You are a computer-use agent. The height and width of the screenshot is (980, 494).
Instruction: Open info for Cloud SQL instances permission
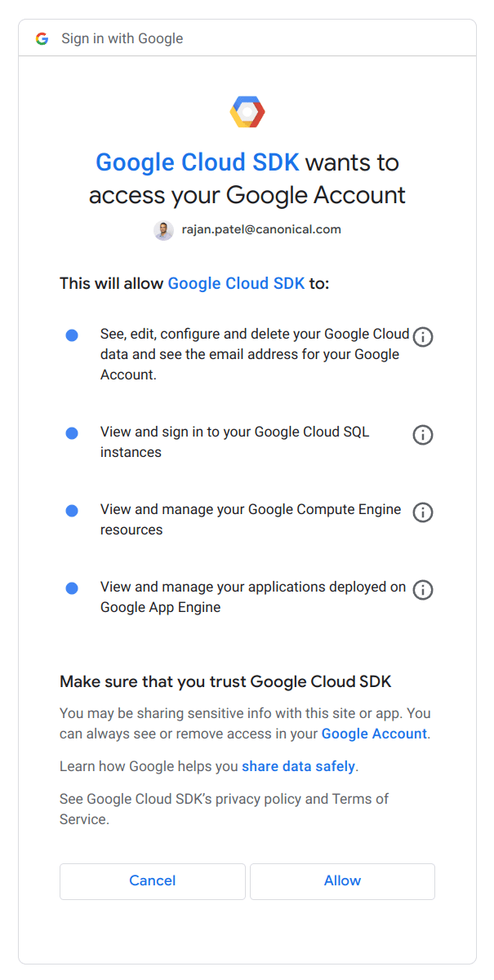423,435
